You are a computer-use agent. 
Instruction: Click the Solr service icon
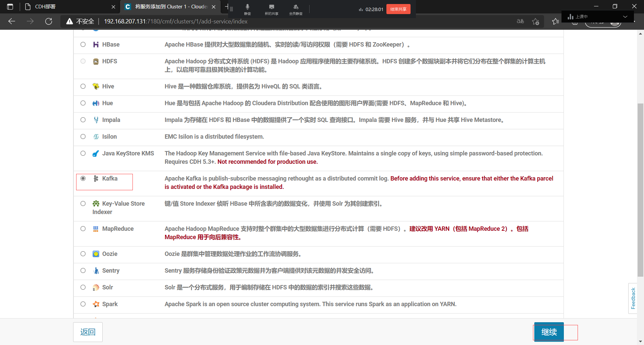click(96, 287)
